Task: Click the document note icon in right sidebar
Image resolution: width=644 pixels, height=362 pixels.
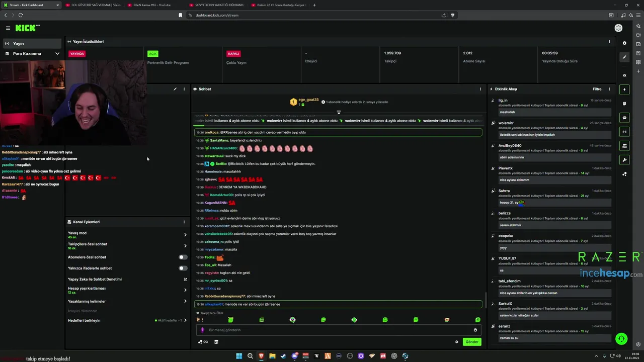Action: 624,104
